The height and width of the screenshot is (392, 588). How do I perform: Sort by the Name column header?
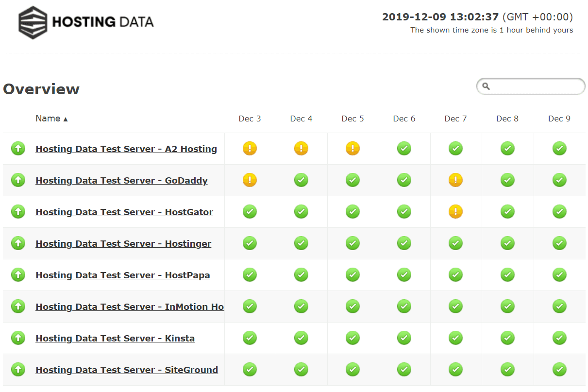[x=51, y=119]
